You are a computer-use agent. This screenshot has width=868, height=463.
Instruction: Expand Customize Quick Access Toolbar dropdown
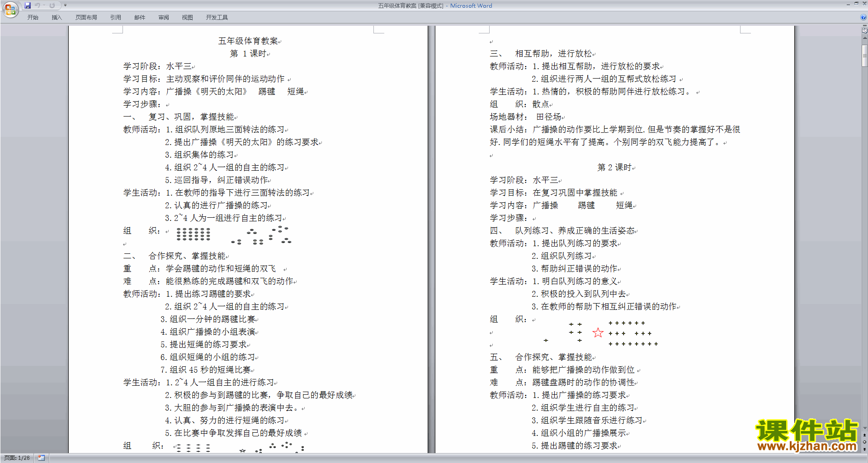[65, 5]
